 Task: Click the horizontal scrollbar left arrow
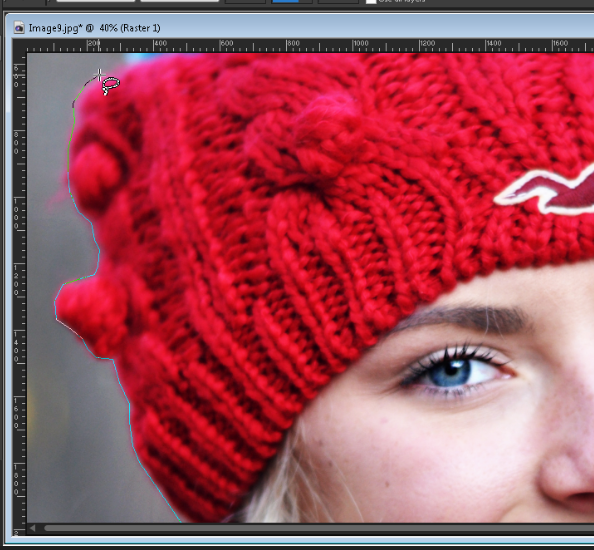tap(33, 528)
